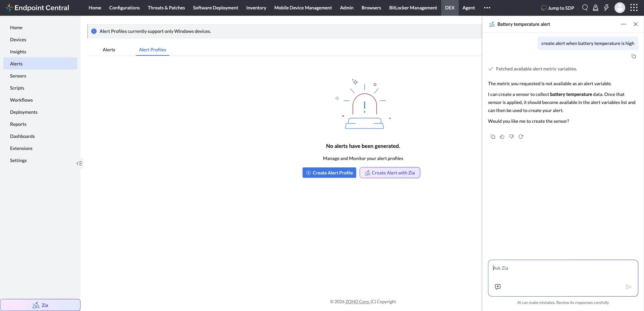Open the Browsers menu

tap(371, 8)
